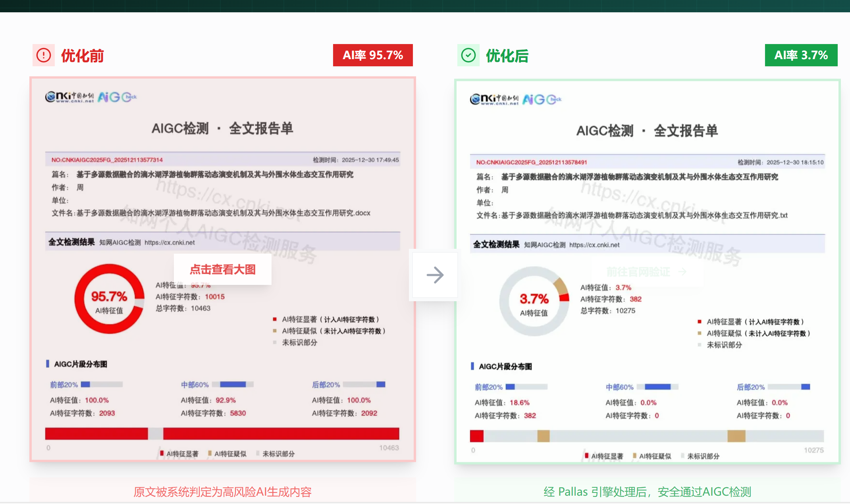Image resolution: width=850 pixels, height=504 pixels.
Task: Click the 点击查看大图 button
Action: (223, 269)
